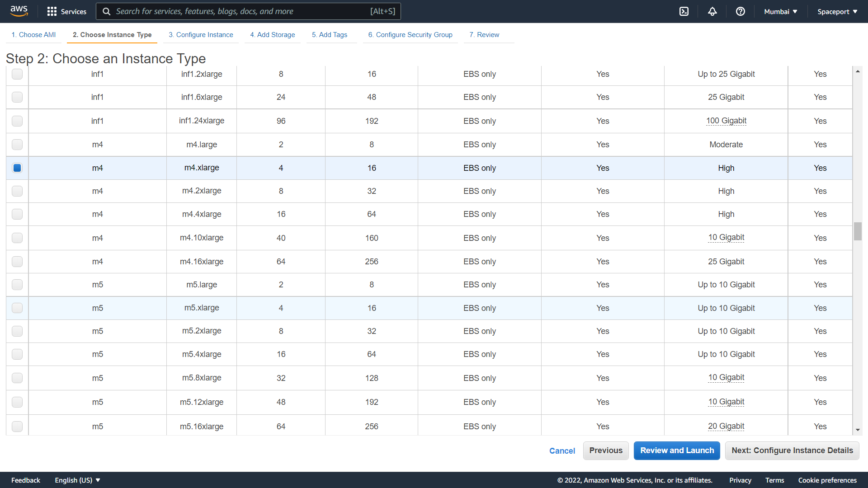Select the m5.16xlarge checkbox
868x488 pixels.
pos(17,427)
